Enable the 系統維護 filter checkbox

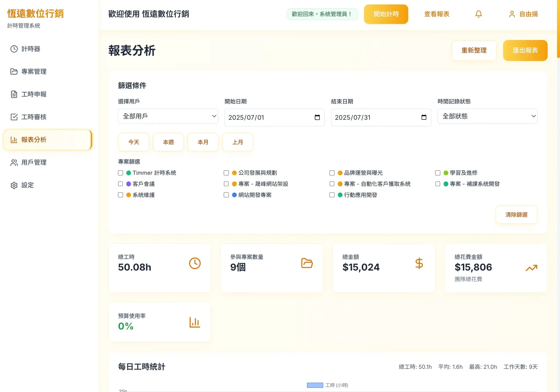click(121, 195)
